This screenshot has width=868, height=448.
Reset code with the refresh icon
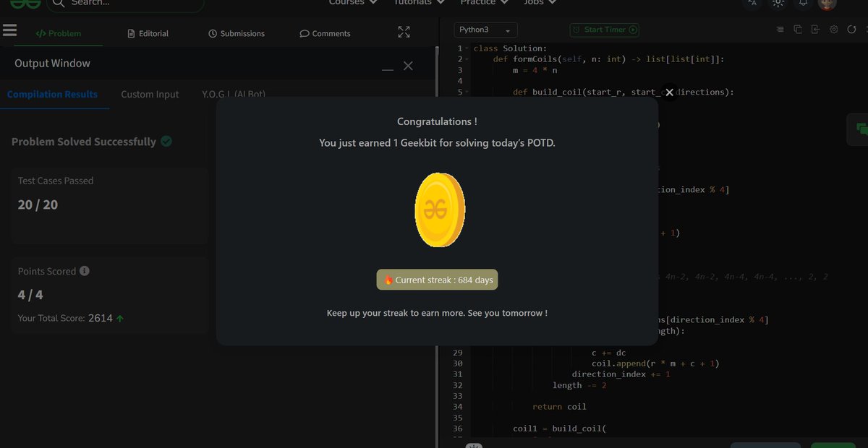pos(851,30)
